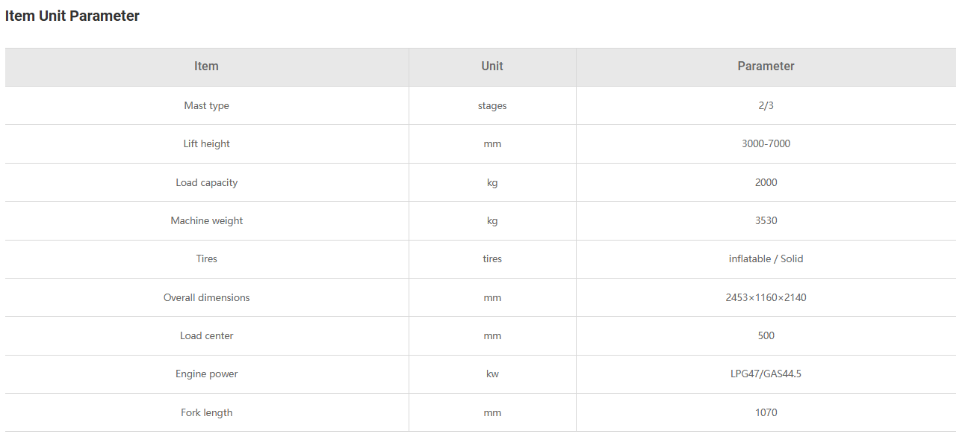Screen dimensions: 980x443
Task: Click the Mast type row label
Action: click(x=207, y=105)
